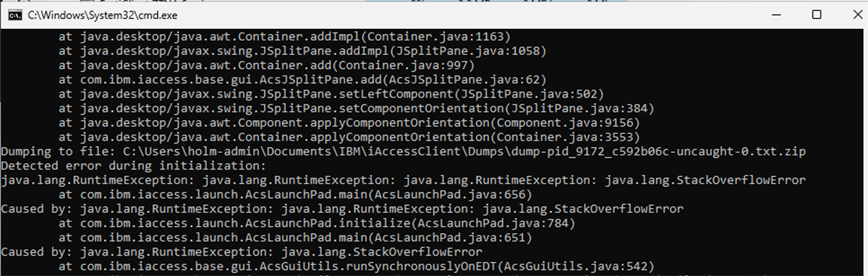Maximize the Command Prompt window
Screen dimensions: 868x276
[816, 14]
